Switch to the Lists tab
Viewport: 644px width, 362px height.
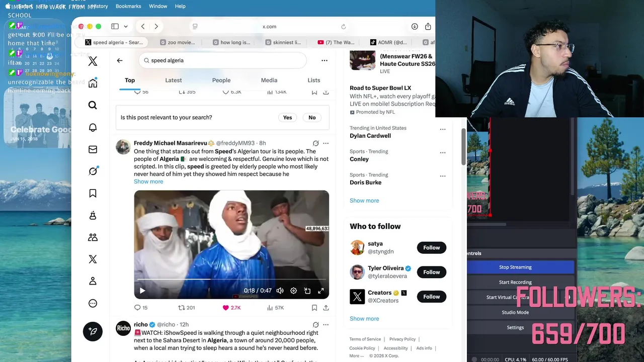click(314, 80)
